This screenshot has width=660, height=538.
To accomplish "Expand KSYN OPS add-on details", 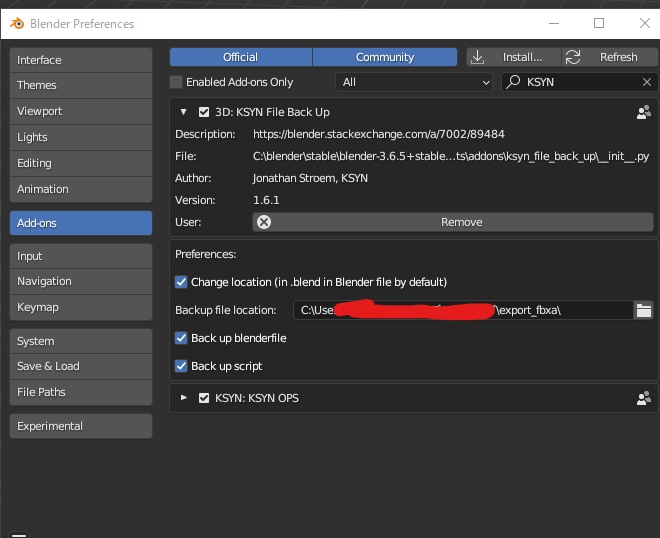I will click(x=184, y=398).
